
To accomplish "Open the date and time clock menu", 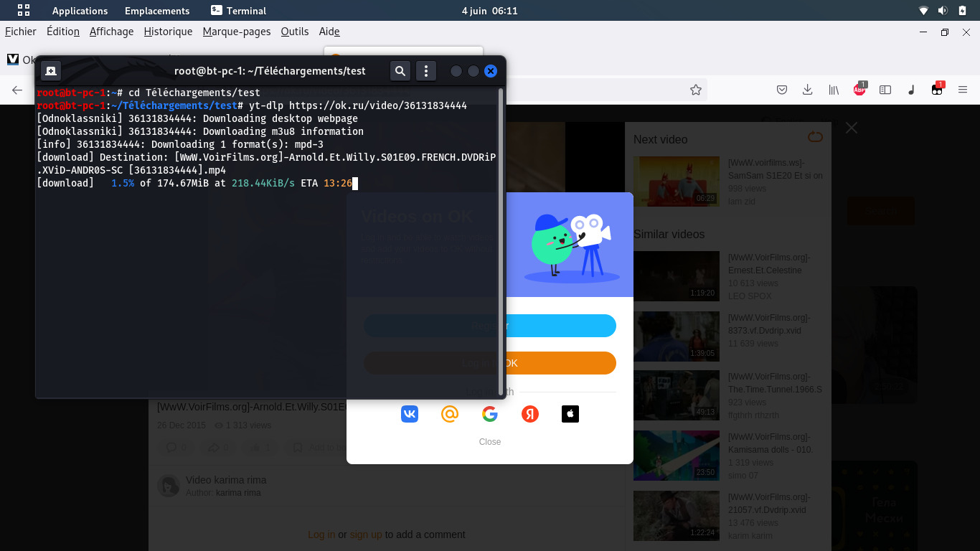I will point(490,11).
